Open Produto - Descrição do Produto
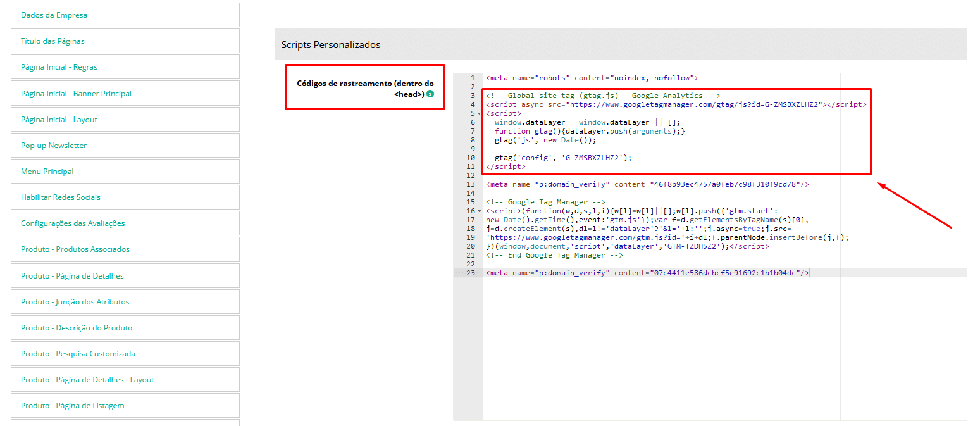This screenshot has height=426, width=980. pos(125,327)
